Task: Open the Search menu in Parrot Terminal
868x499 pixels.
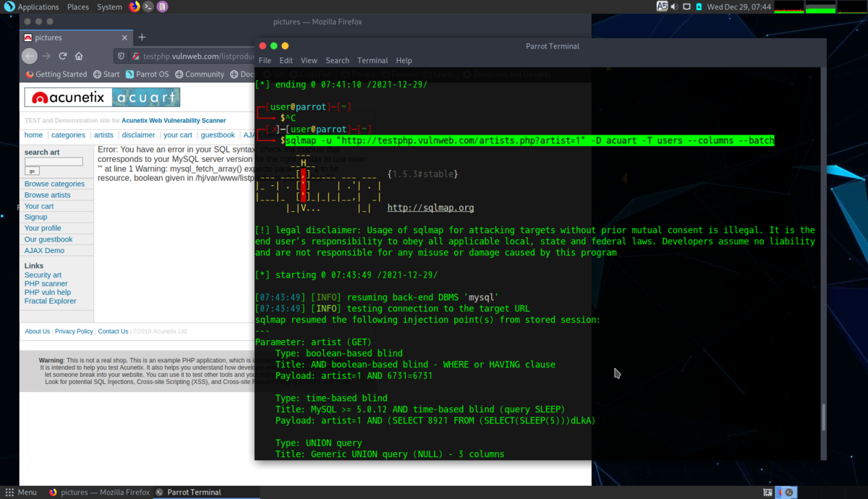Action: (337, 61)
